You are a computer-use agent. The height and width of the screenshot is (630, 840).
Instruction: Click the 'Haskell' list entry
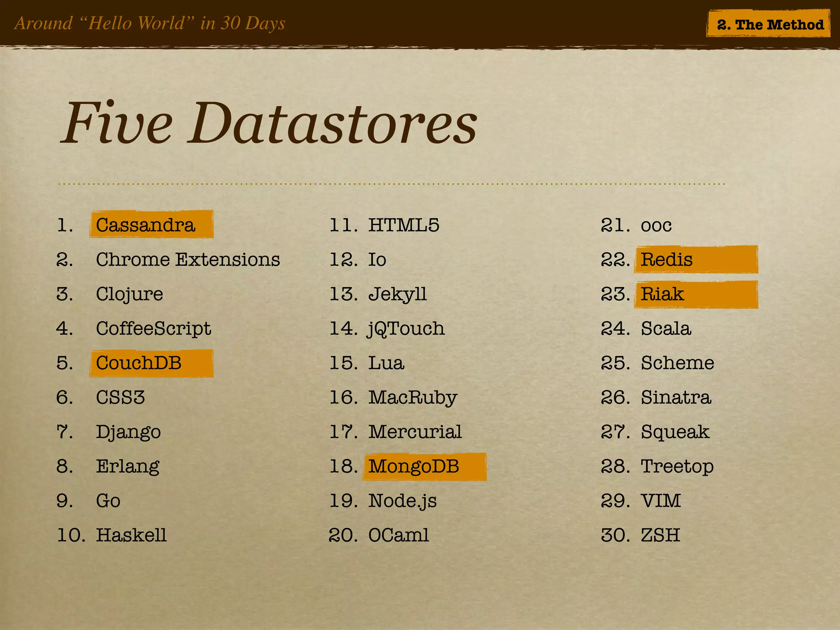click(131, 535)
